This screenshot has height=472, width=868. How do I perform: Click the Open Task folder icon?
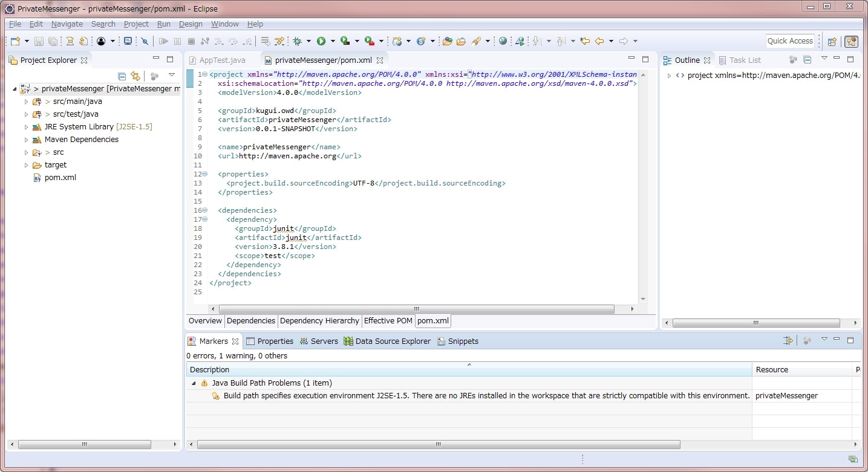[x=461, y=41]
